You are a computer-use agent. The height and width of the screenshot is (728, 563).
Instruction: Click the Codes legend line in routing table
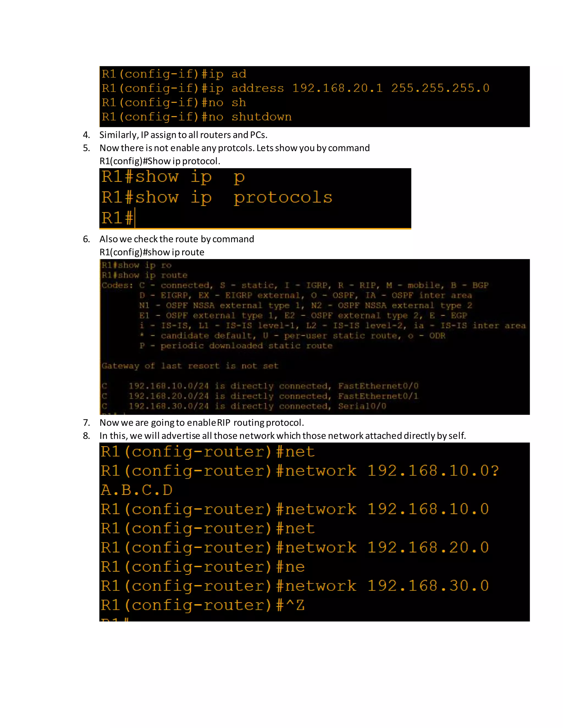[x=295, y=285]
